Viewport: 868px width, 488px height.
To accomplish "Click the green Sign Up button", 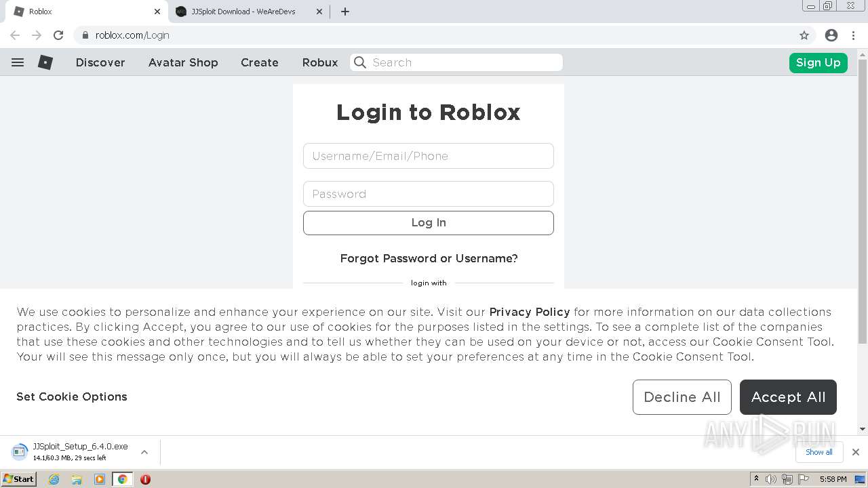I will 818,62.
